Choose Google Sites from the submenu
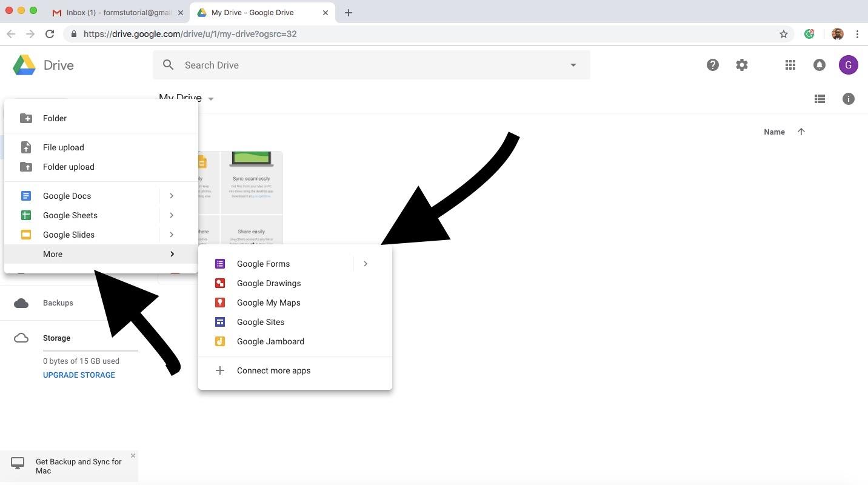Image resolution: width=868 pixels, height=485 pixels. 295,322
